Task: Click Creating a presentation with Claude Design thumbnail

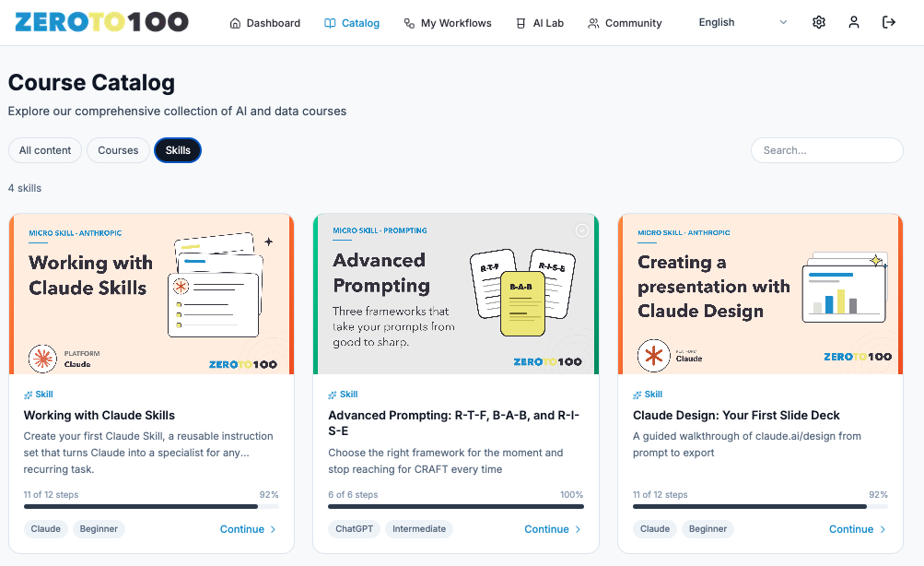Action: 761,294
